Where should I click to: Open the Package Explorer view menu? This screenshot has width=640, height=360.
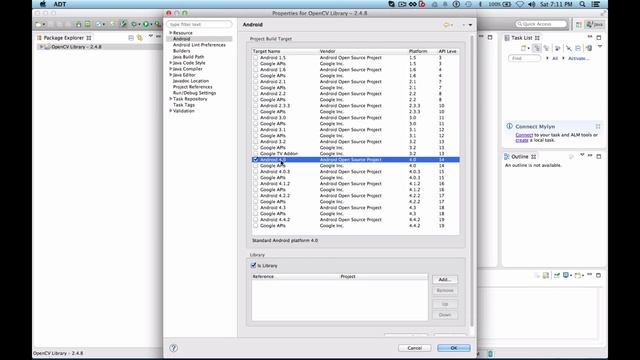151,36
